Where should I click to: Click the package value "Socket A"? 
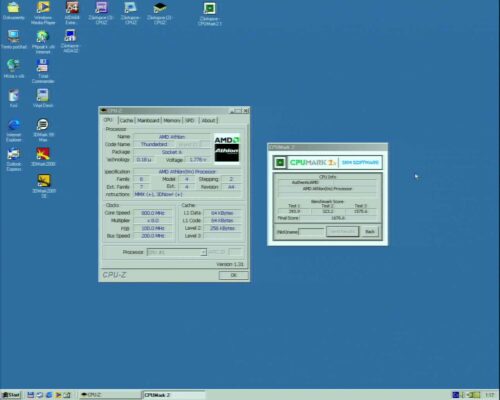[x=172, y=152]
